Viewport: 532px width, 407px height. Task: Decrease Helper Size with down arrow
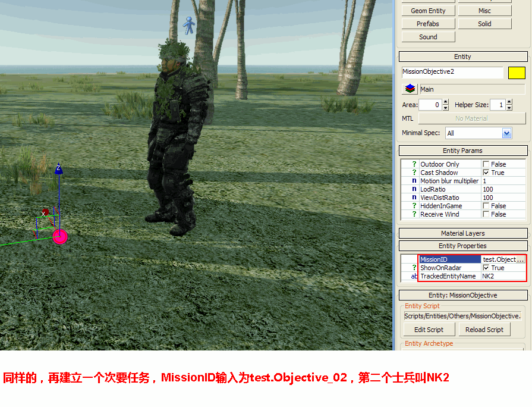click(x=509, y=108)
